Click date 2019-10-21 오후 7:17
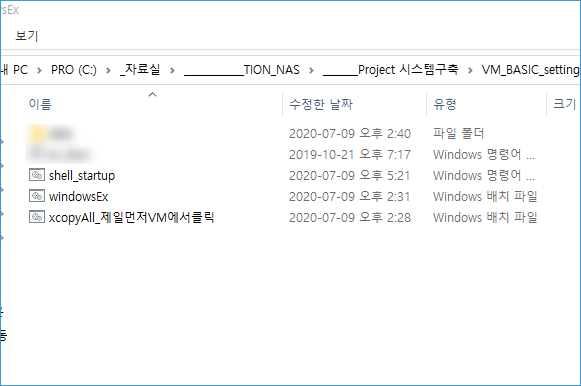581x386 pixels. [x=350, y=154]
